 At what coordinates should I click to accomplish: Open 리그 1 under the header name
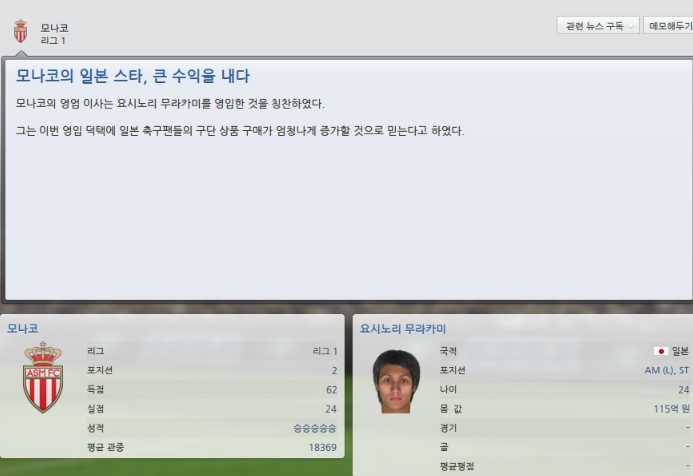[x=53, y=40]
